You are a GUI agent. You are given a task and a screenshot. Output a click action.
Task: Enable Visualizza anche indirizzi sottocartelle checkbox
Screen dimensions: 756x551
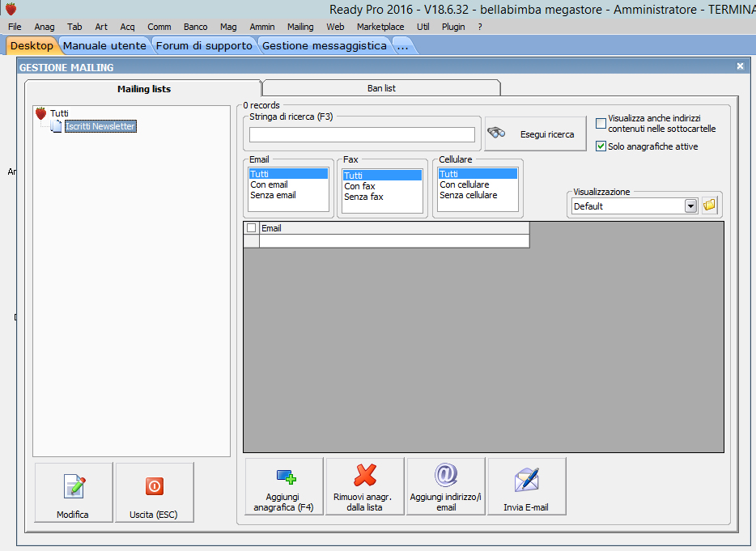tap(601, 124)
